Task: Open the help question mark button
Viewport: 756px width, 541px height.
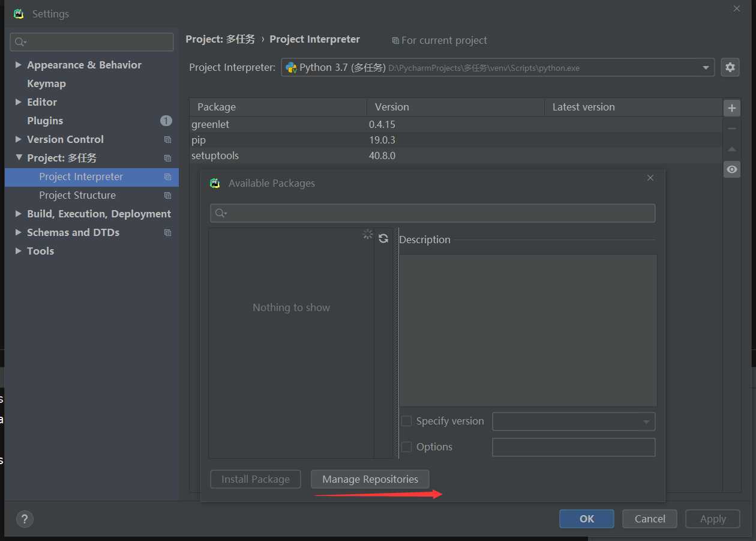Action: [25, 519]
